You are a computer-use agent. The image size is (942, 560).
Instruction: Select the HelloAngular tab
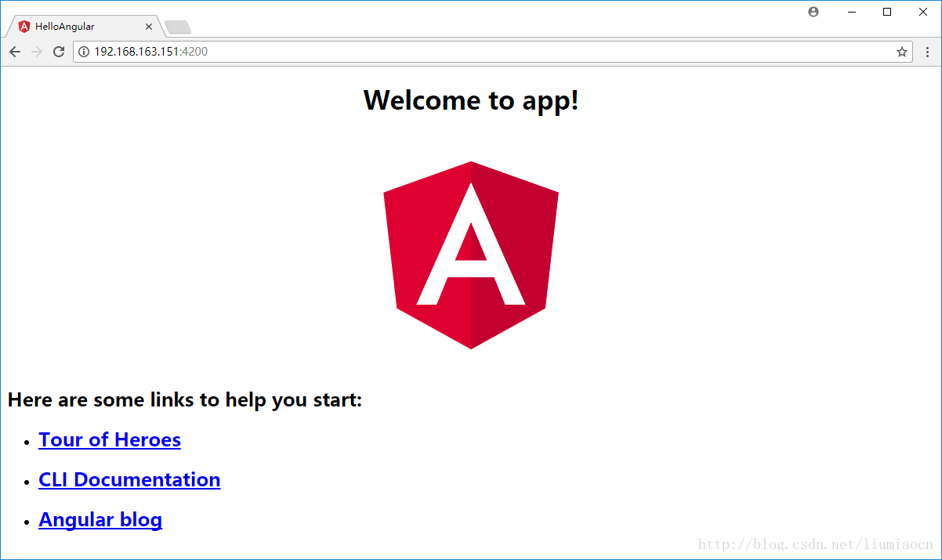click(84, 27)
